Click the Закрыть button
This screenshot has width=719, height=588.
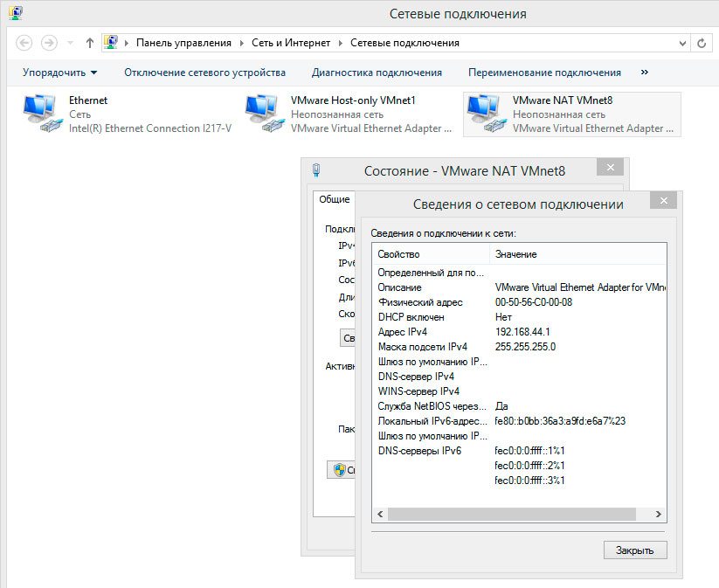pyautogui.click(x=635, y=550)
